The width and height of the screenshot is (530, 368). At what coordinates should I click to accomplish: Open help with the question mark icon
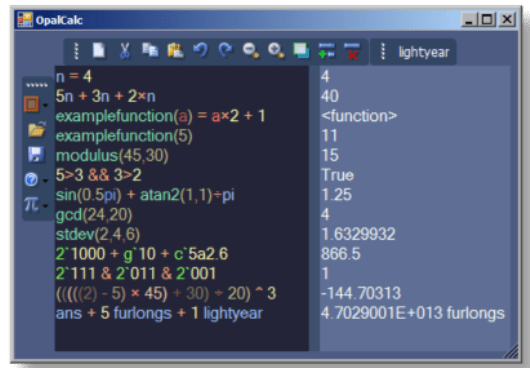31,179
